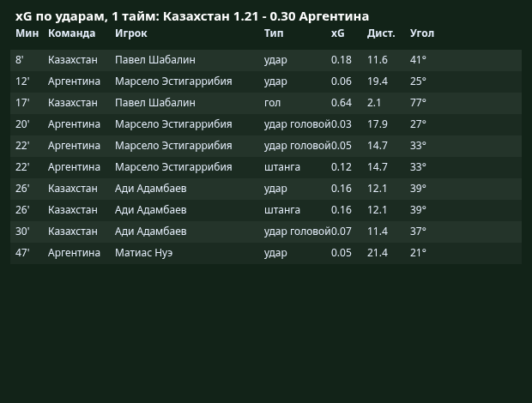Click player name 'Матиас Нуэ'

(x=143, y=253)
